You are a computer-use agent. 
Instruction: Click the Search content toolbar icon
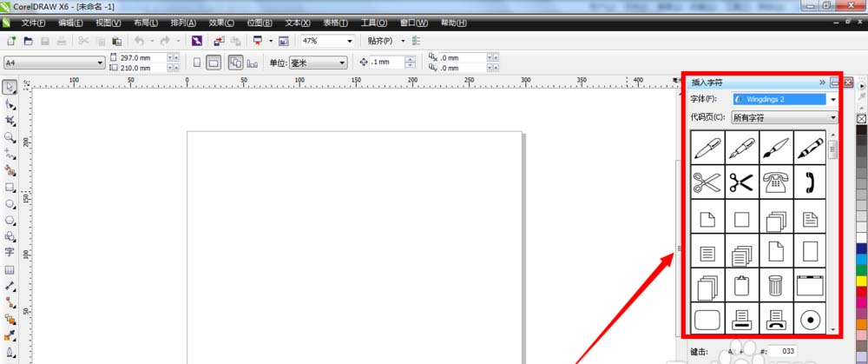click(x=197, y=41)
